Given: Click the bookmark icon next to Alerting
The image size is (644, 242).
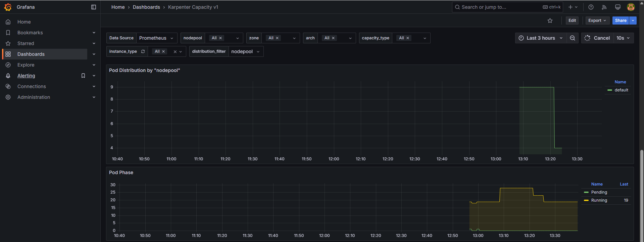Looking at the screenshot, I should (83, 76).
